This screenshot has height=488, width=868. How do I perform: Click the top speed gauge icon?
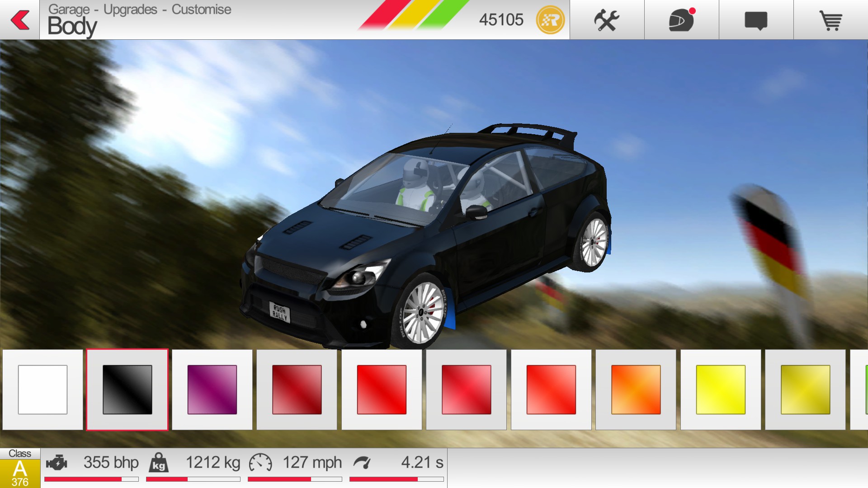coord(260,463)
